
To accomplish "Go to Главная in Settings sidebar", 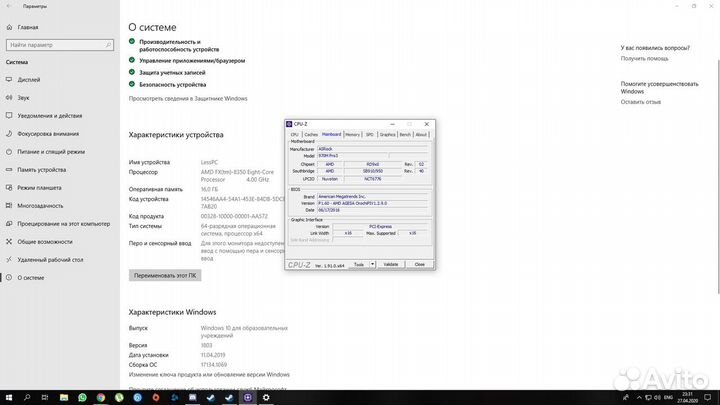I will 28,28.
